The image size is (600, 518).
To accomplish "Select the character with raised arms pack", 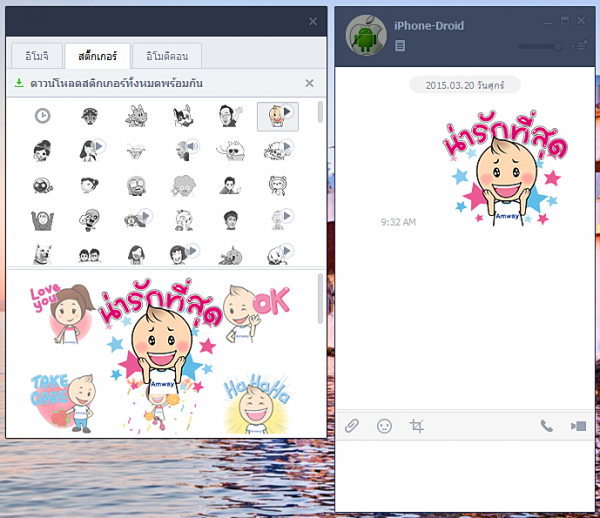I will tap(42, 221).
